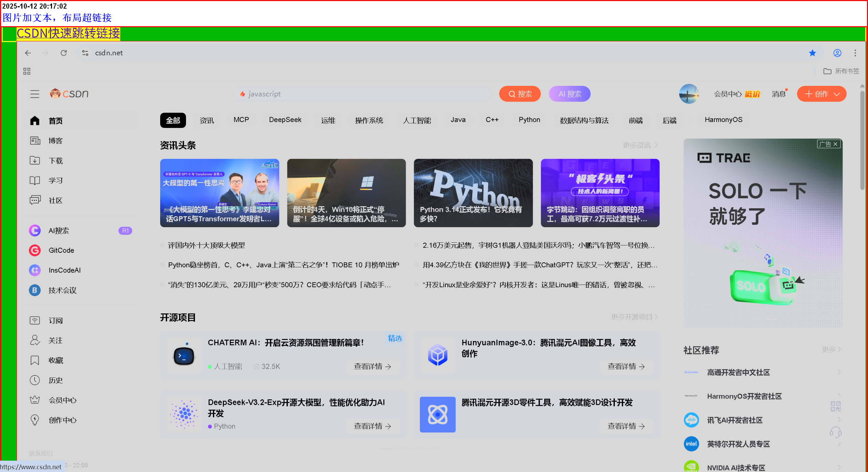The width and height of the screenshot is (868, 472).
Task: Click the blue bookmark star icon
Action: coord(812,53)
